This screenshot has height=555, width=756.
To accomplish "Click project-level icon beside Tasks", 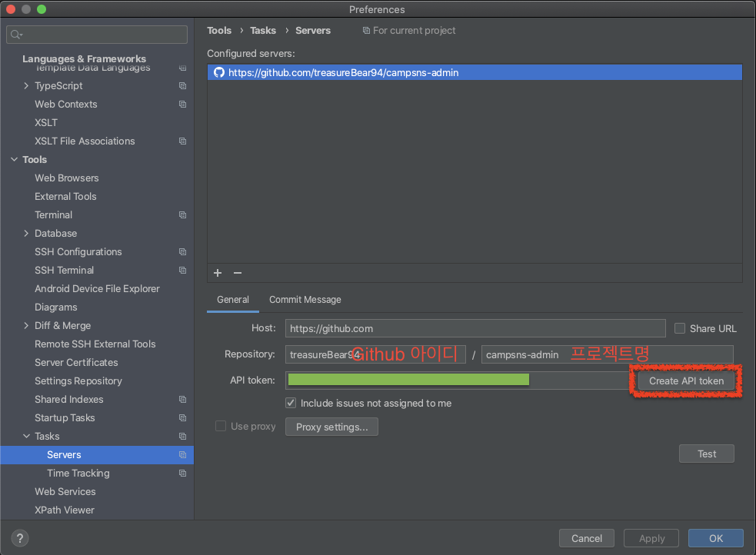I will 183,437.
